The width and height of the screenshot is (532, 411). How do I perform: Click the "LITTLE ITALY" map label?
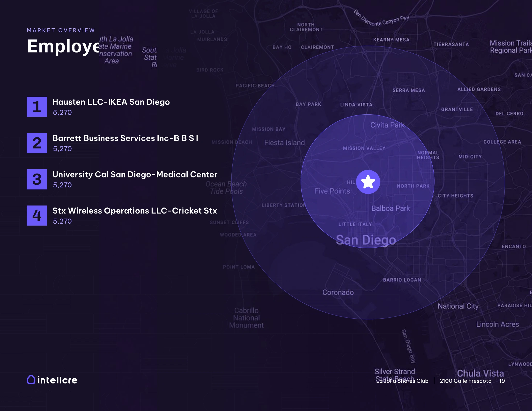click(x=355, y=224)
